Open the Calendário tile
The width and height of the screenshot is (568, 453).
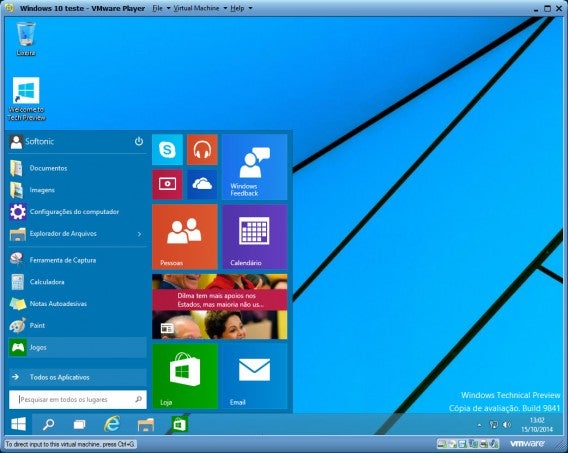255,237
